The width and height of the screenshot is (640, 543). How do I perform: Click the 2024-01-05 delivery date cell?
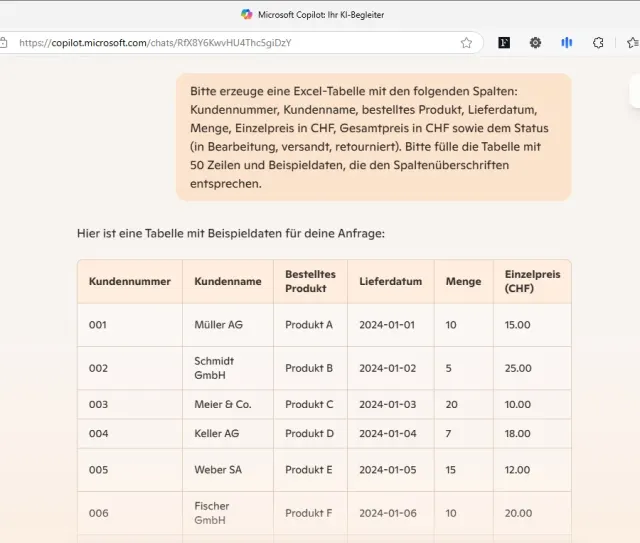(387, 470)
